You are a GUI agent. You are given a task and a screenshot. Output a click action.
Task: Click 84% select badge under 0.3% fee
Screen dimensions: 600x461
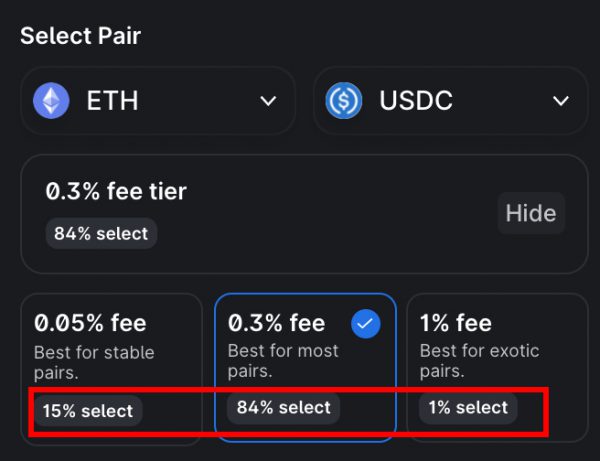(283, 408)
